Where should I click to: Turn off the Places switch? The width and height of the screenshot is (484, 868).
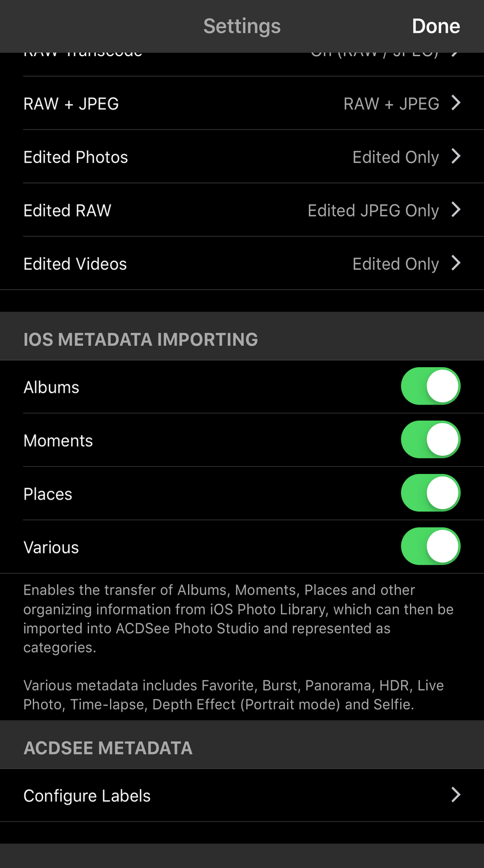click(430, 493)
